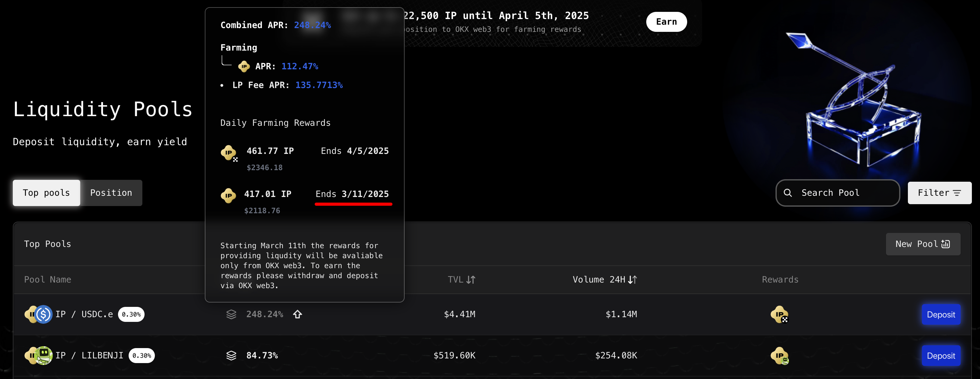Screen dimensions: 980x379
Task: Click the up-arrow icon next to 248.24%
Action: coord(298,314)
